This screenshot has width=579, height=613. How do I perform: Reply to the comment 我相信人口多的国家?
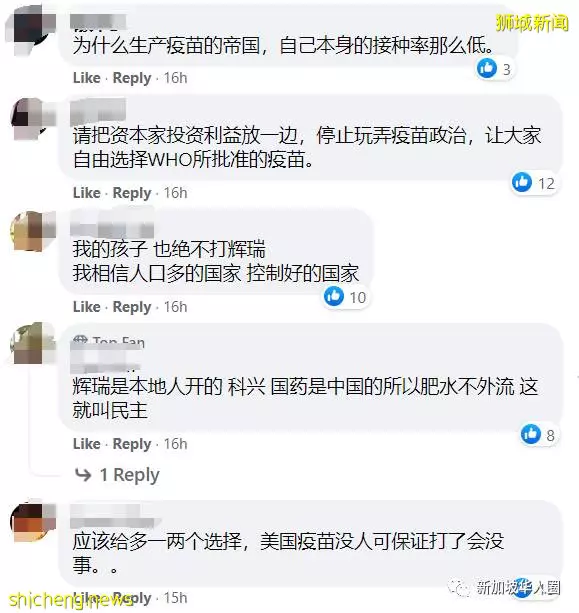tap(132, 307)
